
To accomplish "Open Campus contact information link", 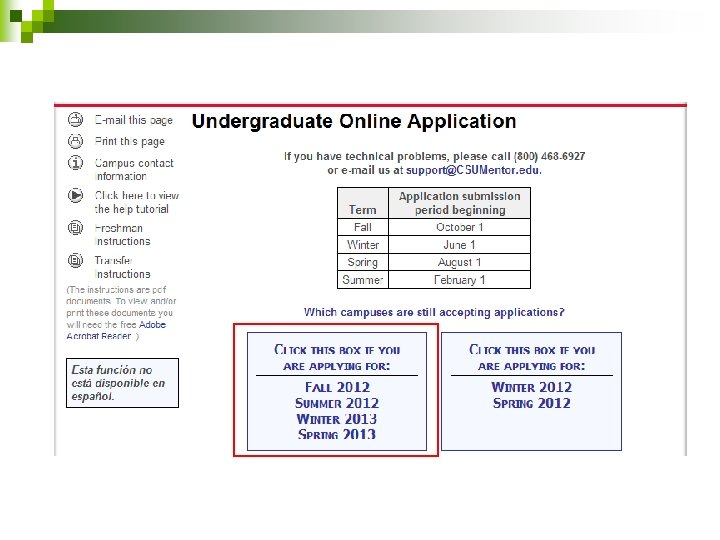I will [x=134, y=169].
